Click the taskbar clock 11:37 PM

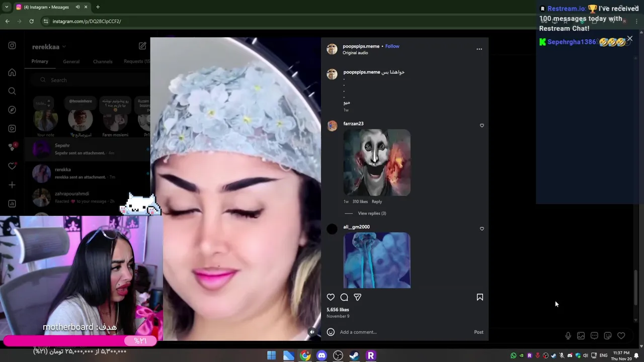coord(621,356)
